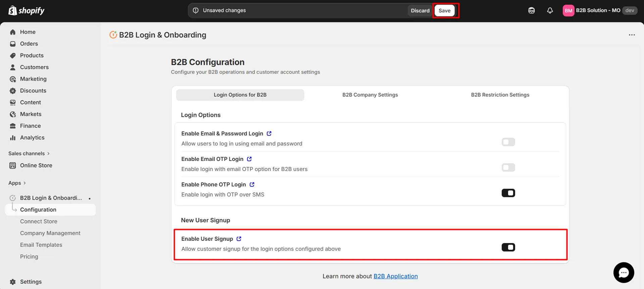Click the B2B Login app icon in sidebar

[13, 198]
